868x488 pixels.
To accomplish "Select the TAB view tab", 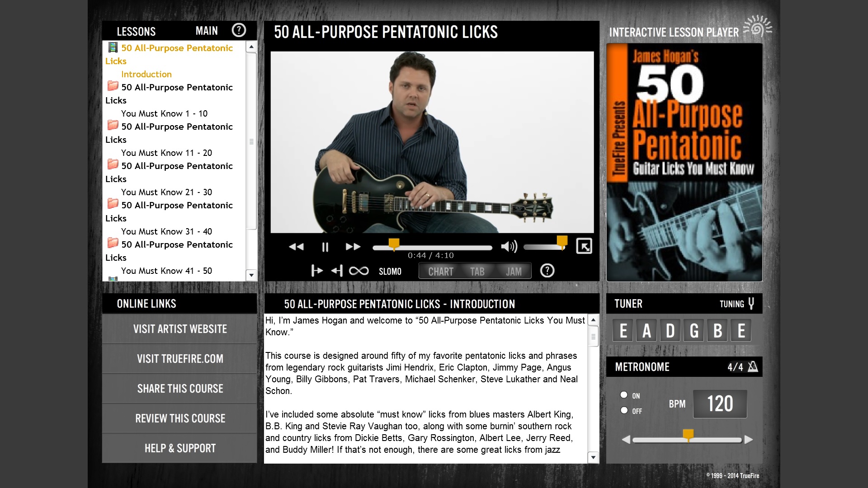I will point(477,271).
